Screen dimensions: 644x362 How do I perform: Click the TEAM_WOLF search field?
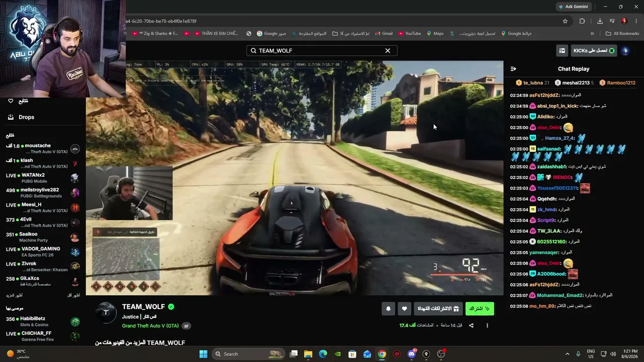[321, 51]
